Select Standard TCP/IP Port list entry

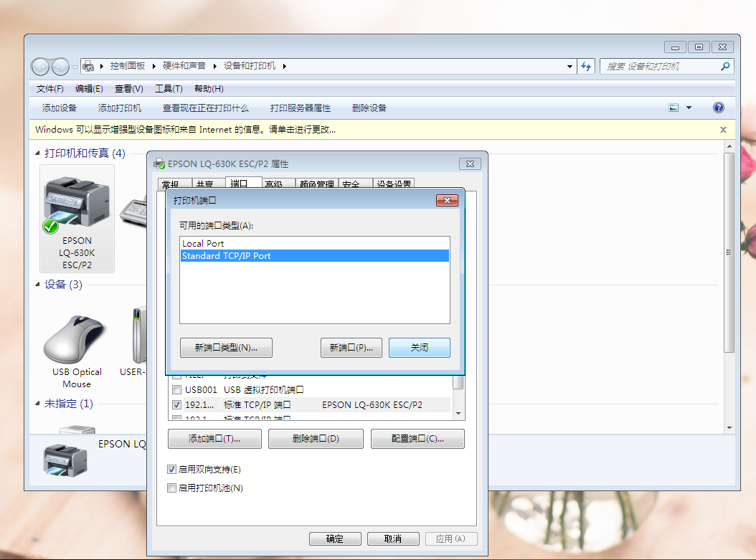click(x=315, y=256)
